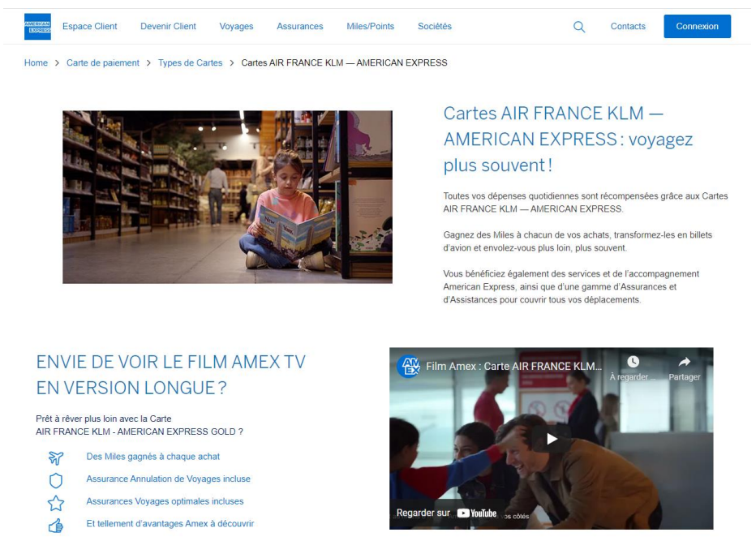The height and width of the screenshot is (541, 756).
Task: Open the Voyages menu
Action: click(x=236, y=27)
